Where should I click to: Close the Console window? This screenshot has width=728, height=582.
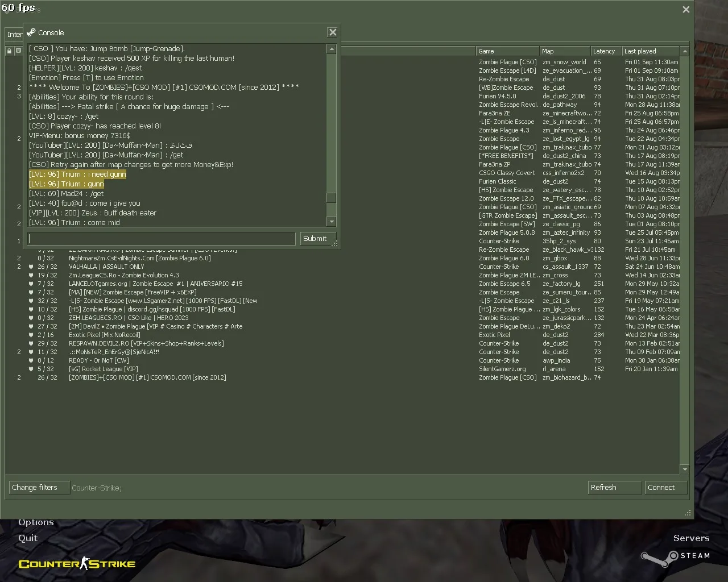333,32
